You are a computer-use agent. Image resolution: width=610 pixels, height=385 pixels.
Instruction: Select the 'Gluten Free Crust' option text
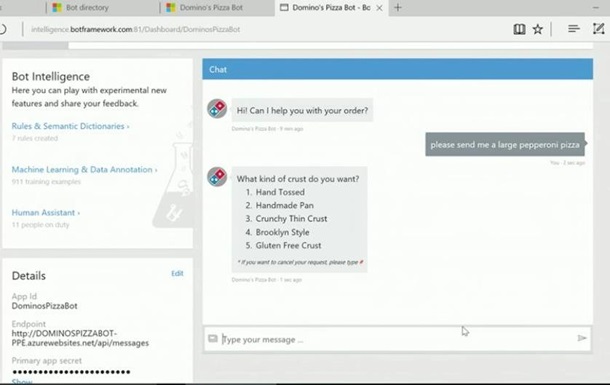(288, 245)
